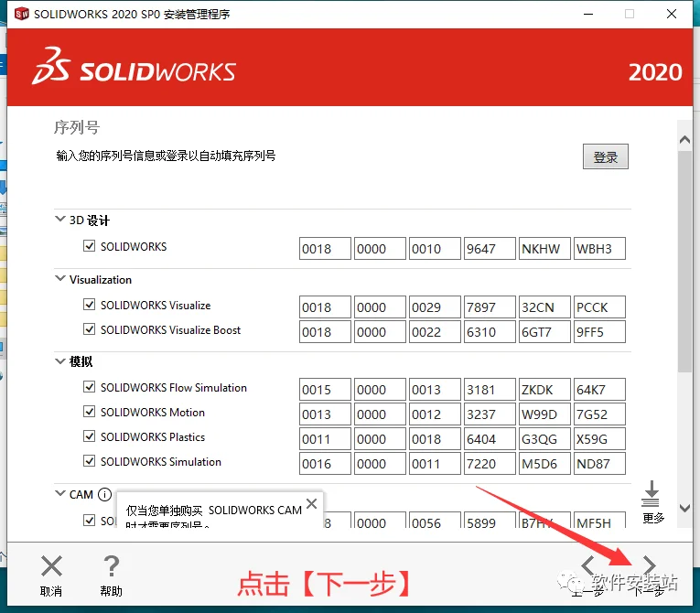The width and height of the screenshot is (700, 613).
Task: Toggle the SOLIDWORKS Flow Simulation checkbox
Action: click(x=90, y=387)
